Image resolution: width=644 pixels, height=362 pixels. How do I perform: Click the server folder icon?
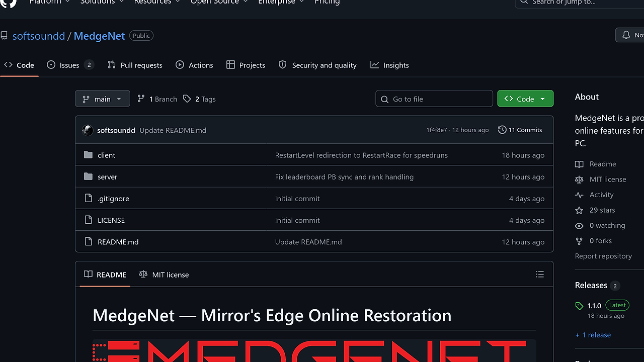[x=89, y=176]
